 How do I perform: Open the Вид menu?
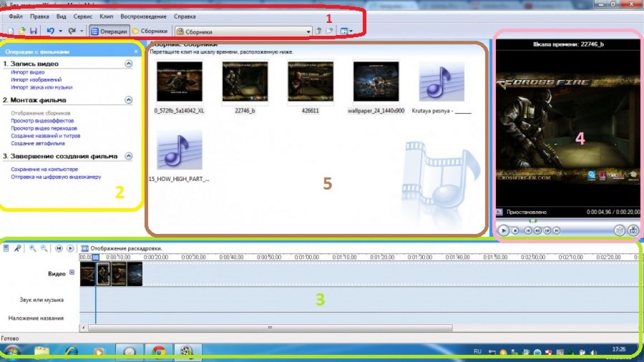(x=61, y=16)
